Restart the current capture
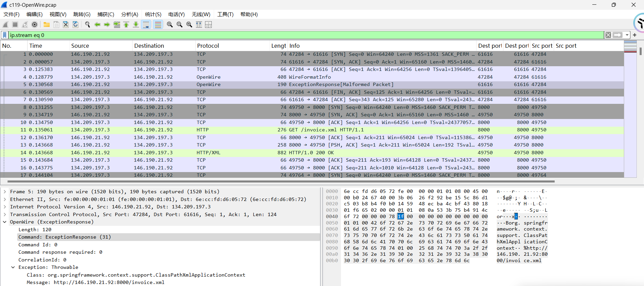The width and height of the screenshot is (644, 286). coord(25,25)
